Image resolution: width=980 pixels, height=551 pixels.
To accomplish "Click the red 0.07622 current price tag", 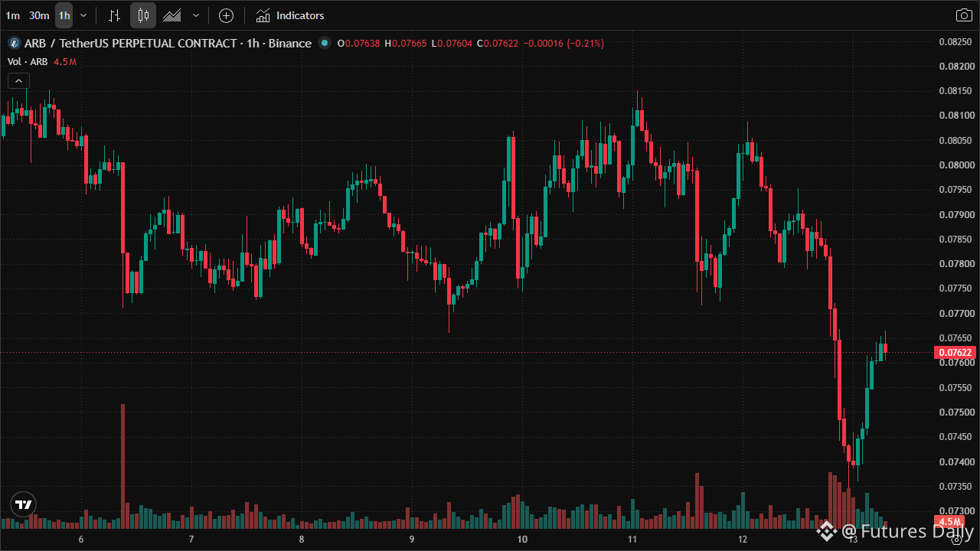I will point(954,353).
